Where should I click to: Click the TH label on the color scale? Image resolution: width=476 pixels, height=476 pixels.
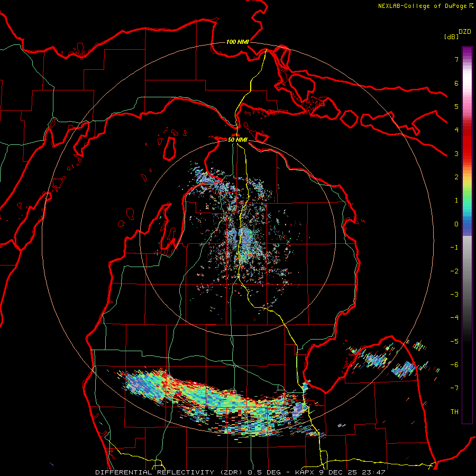click(454, 411)
